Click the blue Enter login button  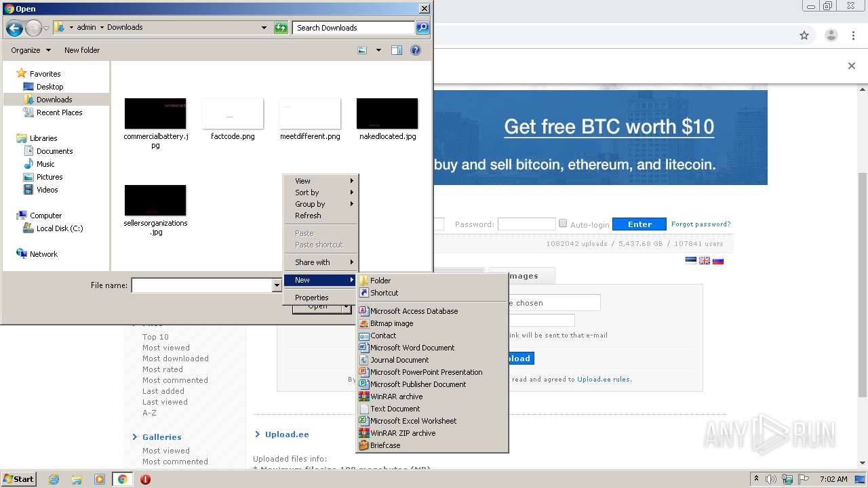[639, 224]
